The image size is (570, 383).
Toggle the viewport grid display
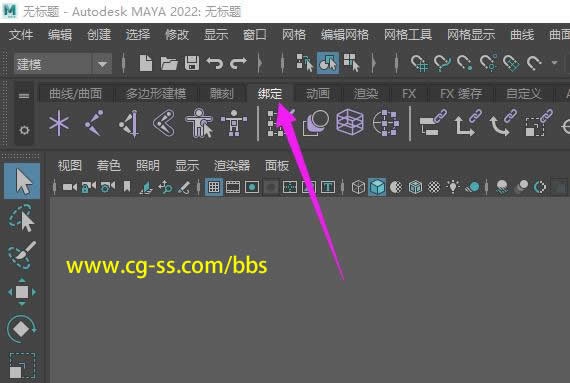tap(214, 187)
